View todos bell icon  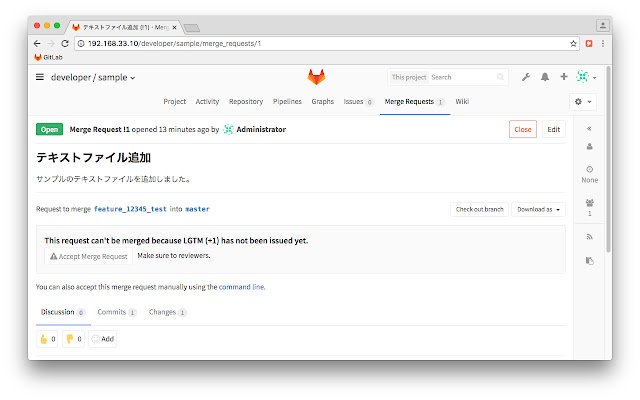[545, 77]
